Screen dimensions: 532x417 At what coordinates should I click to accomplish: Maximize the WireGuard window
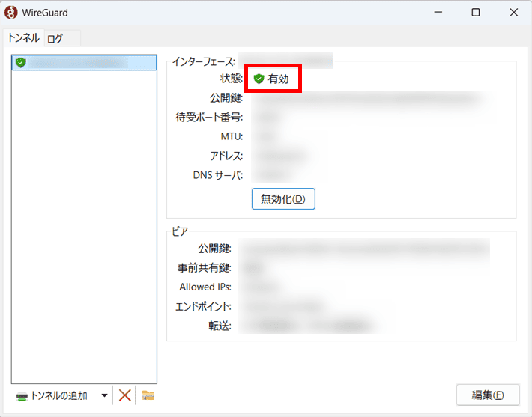pyautogui.click(x=476, y=13)
